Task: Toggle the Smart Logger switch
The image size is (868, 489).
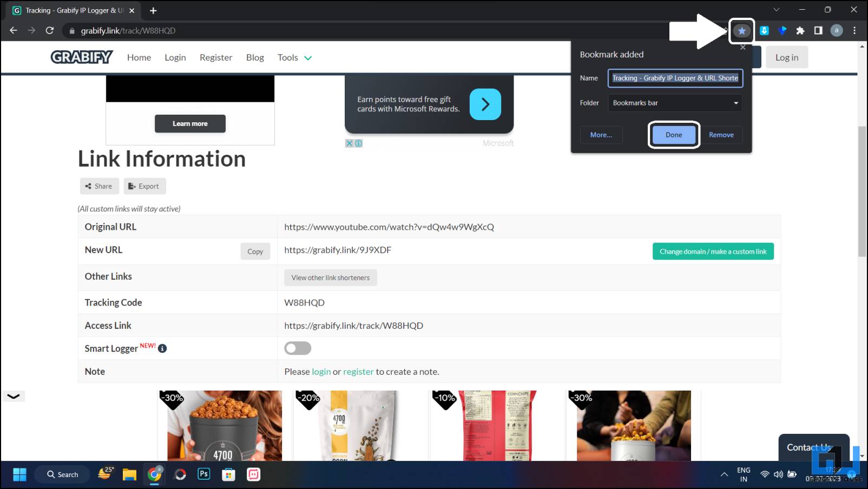Action: coord(298,348)
